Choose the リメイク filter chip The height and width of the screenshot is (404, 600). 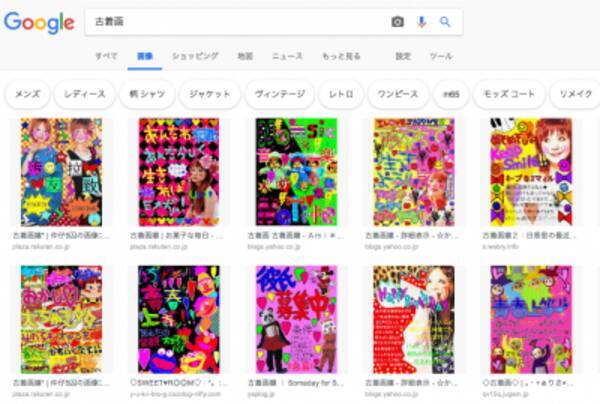(575, 94)
